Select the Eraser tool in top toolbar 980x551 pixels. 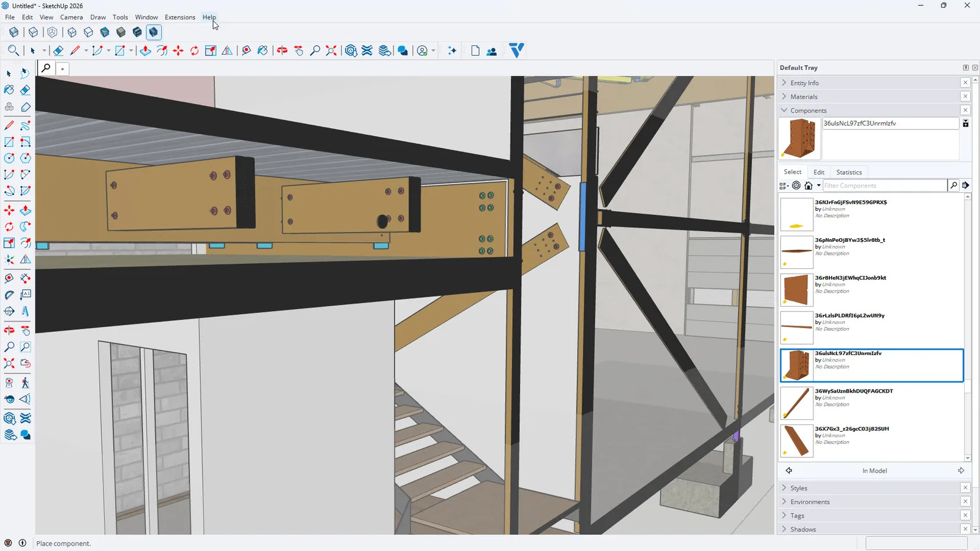point(58,51)
